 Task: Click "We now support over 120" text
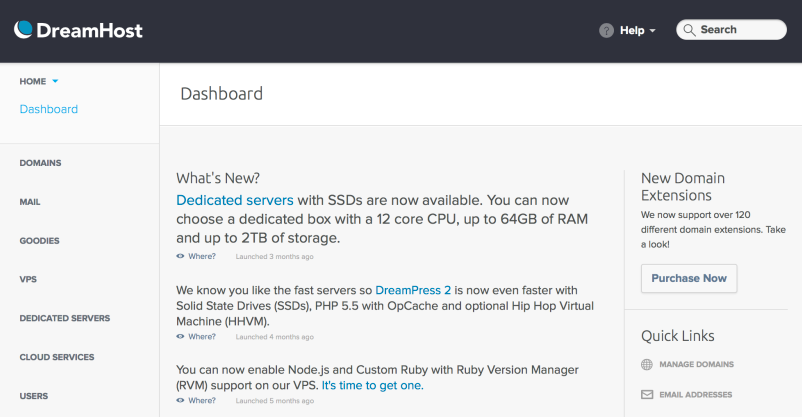(x=696, y=215)
